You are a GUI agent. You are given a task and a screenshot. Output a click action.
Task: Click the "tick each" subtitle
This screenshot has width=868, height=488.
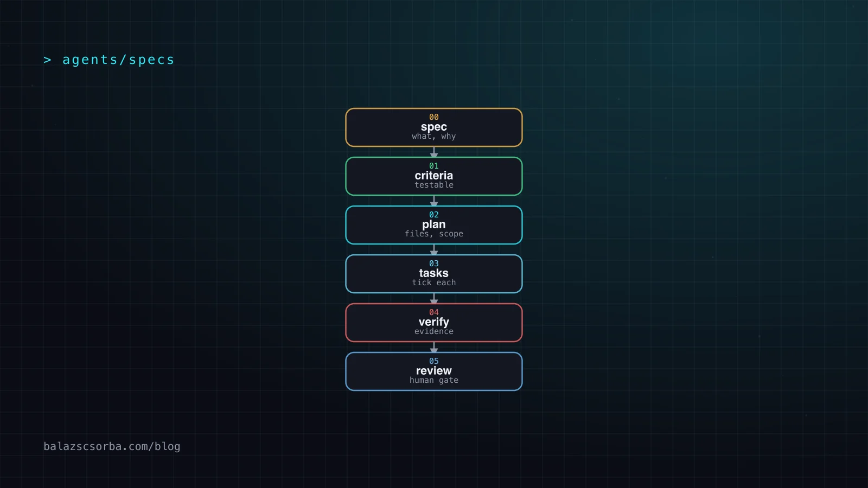click(x=434, y=282)
